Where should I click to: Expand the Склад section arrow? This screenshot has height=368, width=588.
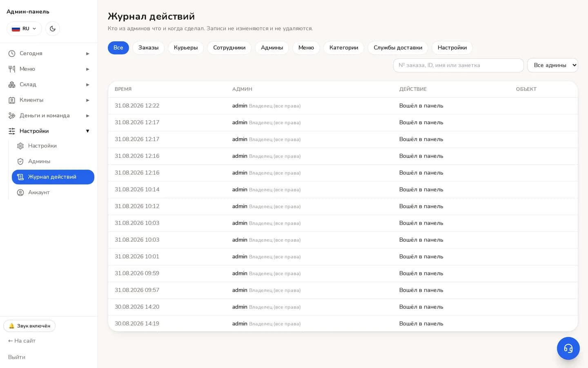pyautogui.click(x=87, y=85)
